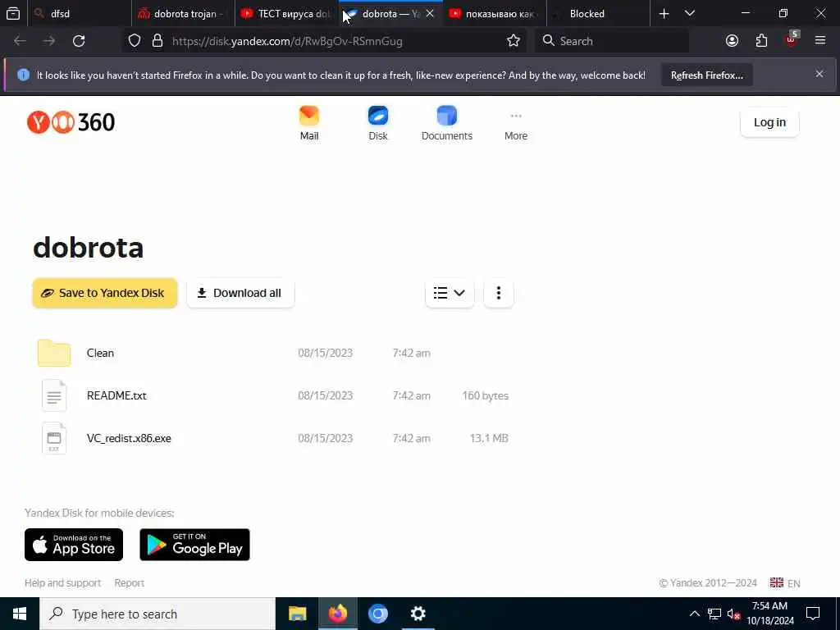Click the Refresh Firefox button
This screenshot has width=840, height=630.
[x=707, y=75]
